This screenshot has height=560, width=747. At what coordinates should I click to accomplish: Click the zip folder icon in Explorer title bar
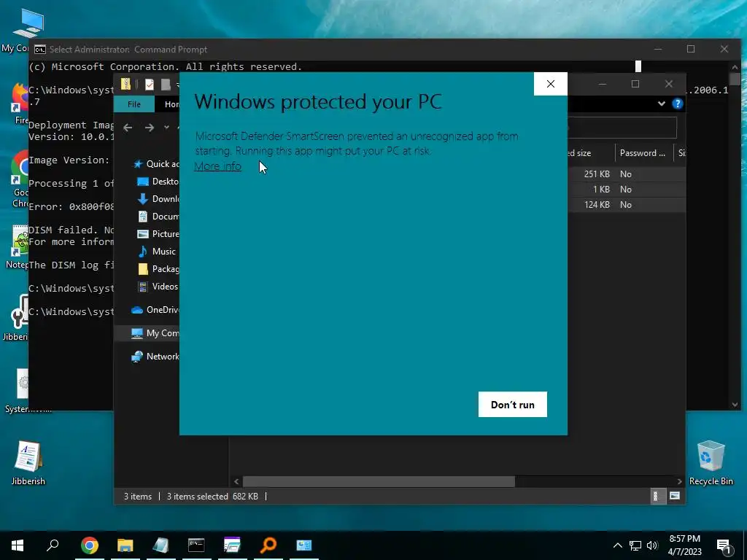coord(125,85)
